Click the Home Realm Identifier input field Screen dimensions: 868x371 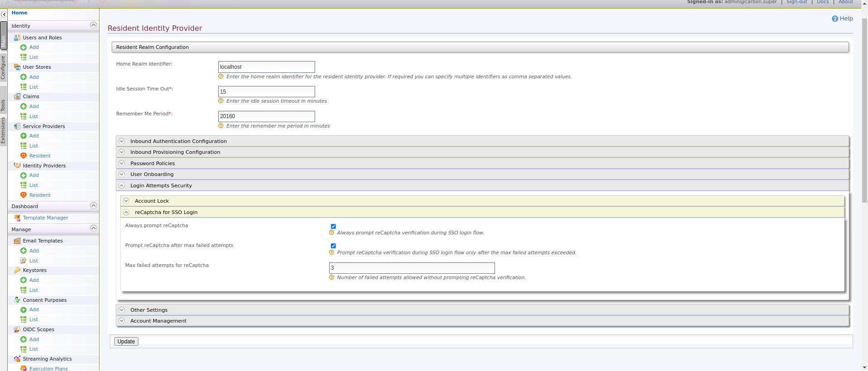coord(267,67)
